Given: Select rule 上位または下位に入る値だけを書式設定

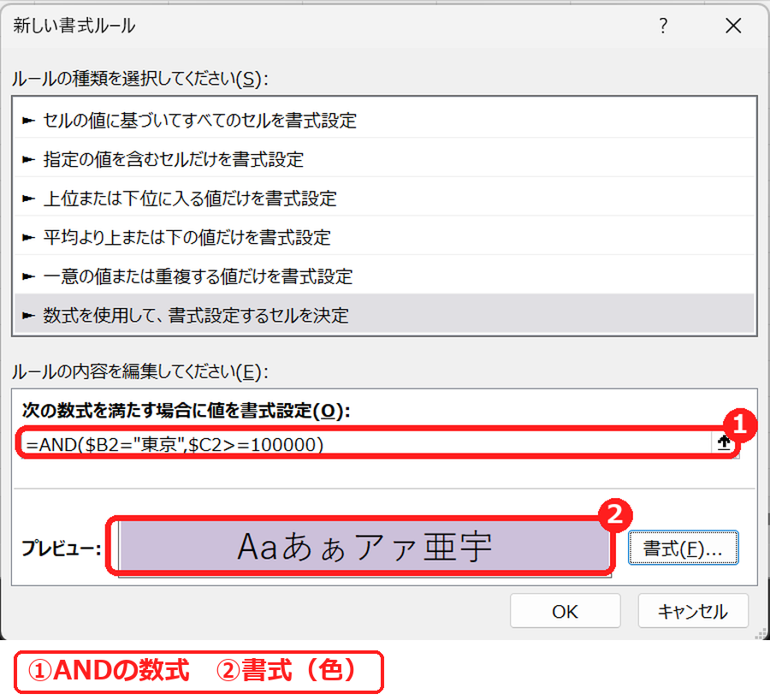Looking at the screenshot, I should tap(384, 198).
